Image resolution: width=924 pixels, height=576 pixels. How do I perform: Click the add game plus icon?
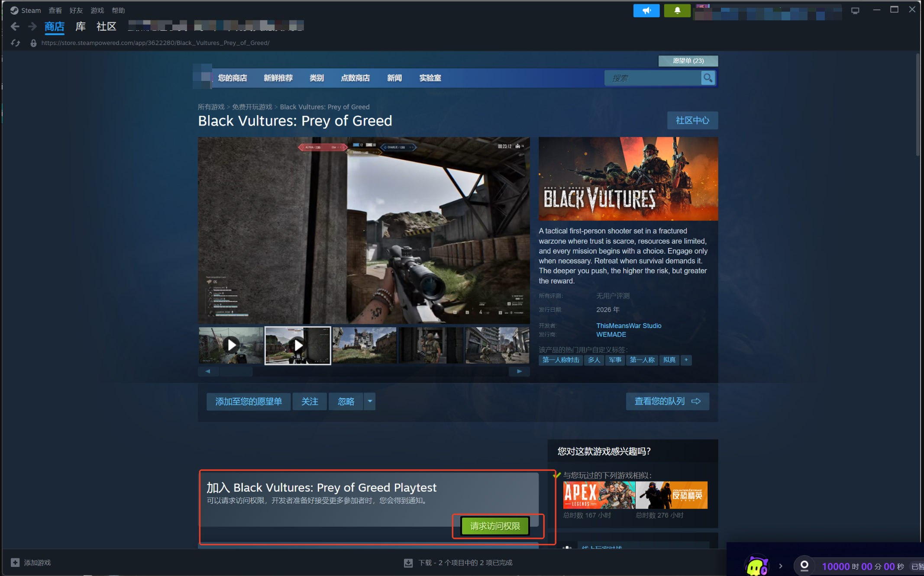(15, 563)
